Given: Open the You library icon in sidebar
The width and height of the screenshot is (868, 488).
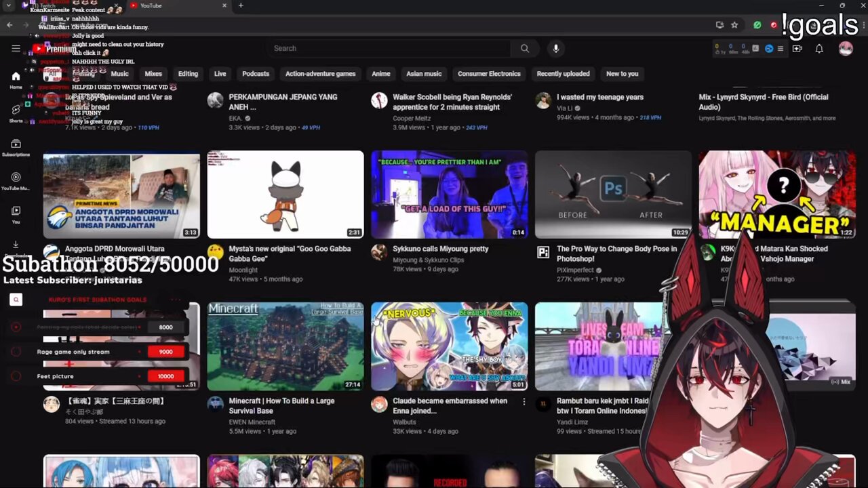Looking at the screenshot, I should [x=16, y=214].
